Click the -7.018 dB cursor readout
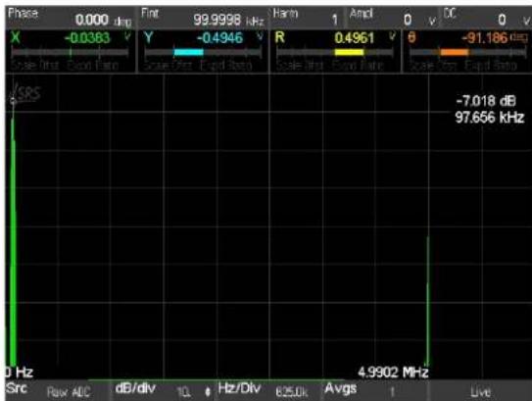This screenshot has height=401, width=532. [x=486, y=101]
